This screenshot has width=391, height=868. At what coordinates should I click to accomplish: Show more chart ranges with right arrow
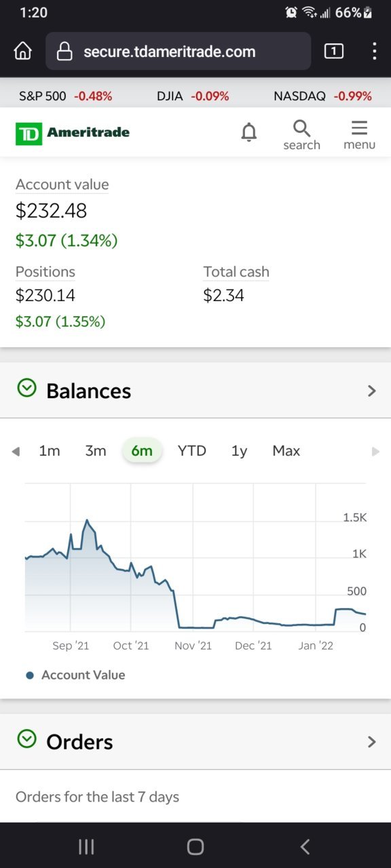pos(375,452)
